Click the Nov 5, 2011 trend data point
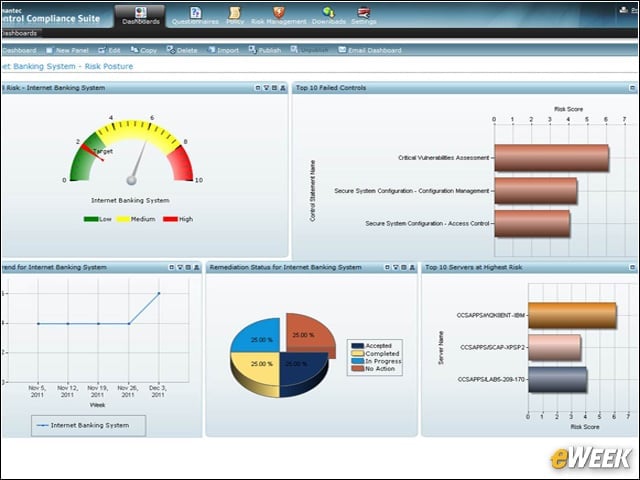This screenshot has width=640, height=480. [38, 324]
